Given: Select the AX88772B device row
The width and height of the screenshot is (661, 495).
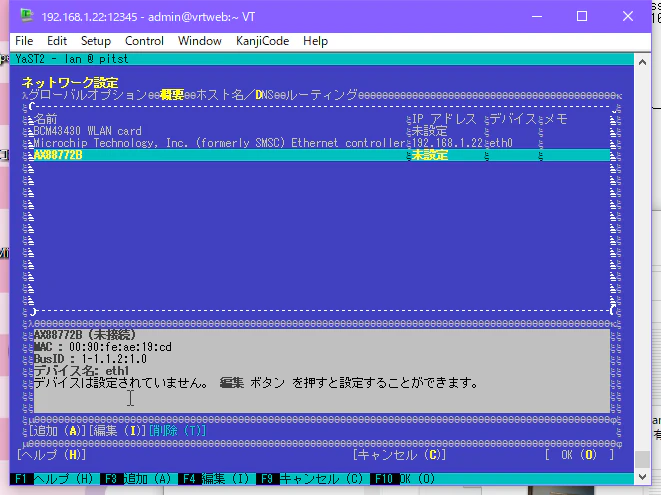Looking at the screenshot, I should (x=322, y=155).
